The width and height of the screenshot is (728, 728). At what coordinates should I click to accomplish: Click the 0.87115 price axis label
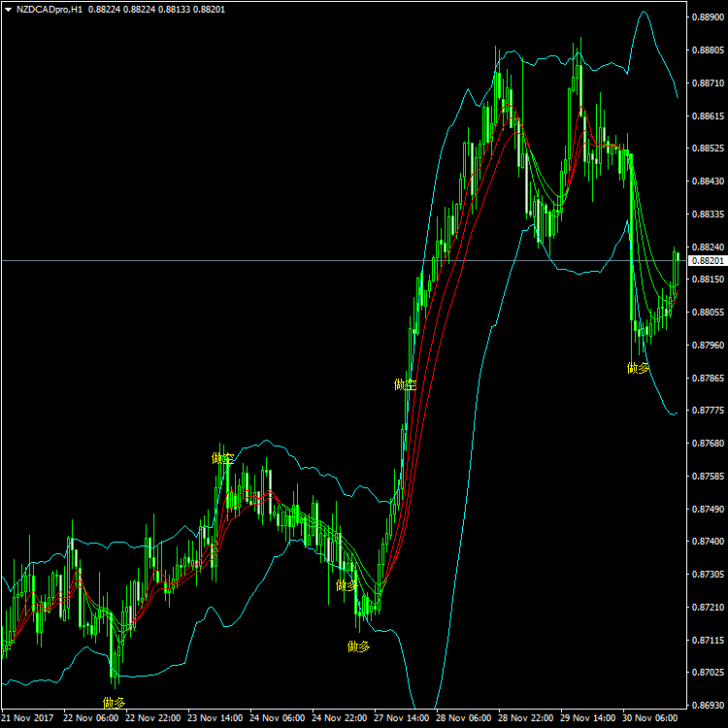pos(708,640)
